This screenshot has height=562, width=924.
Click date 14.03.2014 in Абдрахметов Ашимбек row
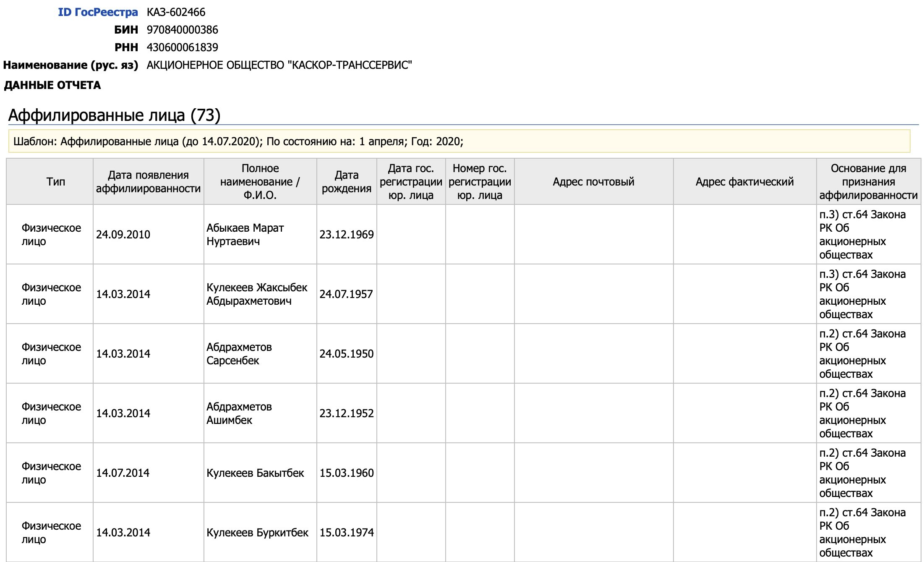coord(123,413)
